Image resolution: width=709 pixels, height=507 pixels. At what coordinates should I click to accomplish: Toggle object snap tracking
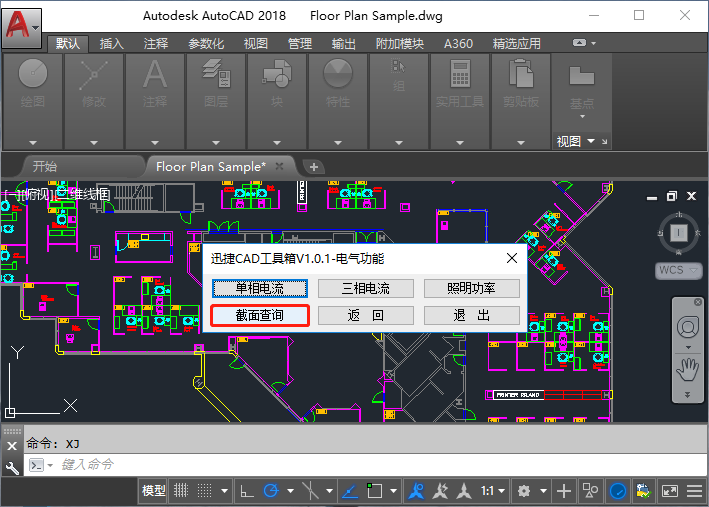point(349,491)
